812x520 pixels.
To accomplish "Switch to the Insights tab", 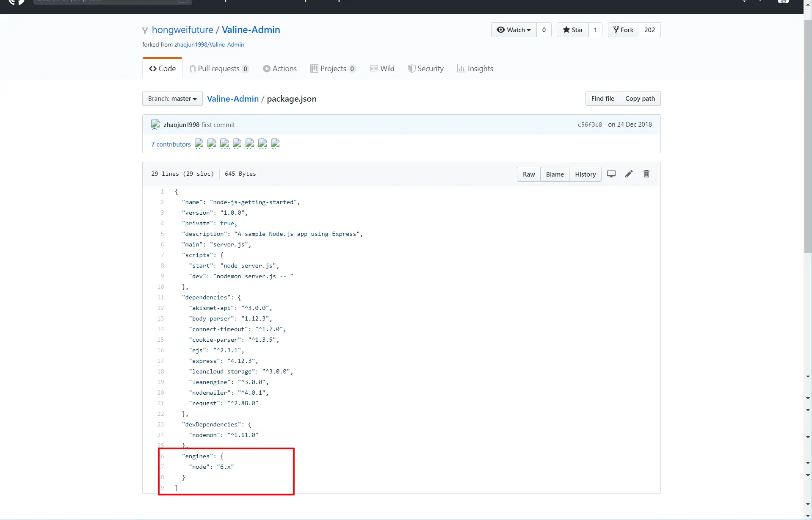I will 475,69.
